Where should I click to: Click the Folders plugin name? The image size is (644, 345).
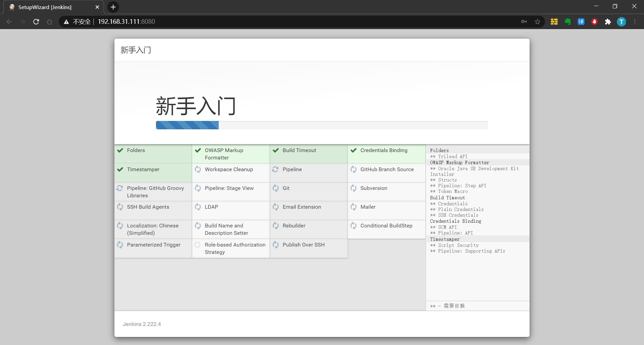click(136, 150)
